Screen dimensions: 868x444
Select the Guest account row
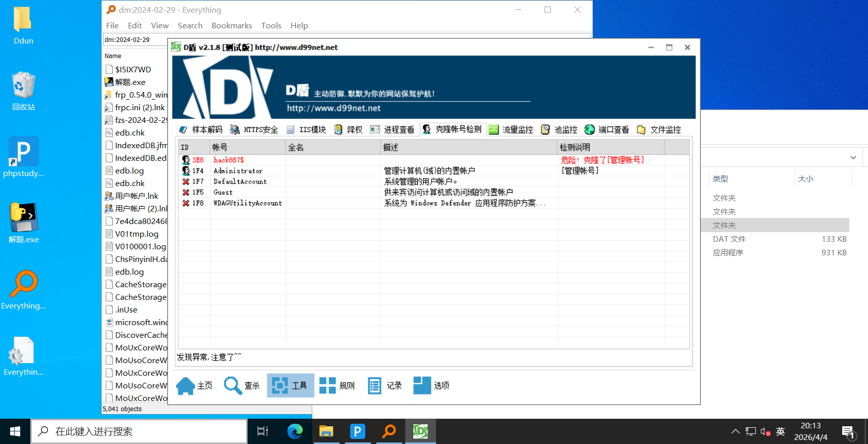point(434,192)
